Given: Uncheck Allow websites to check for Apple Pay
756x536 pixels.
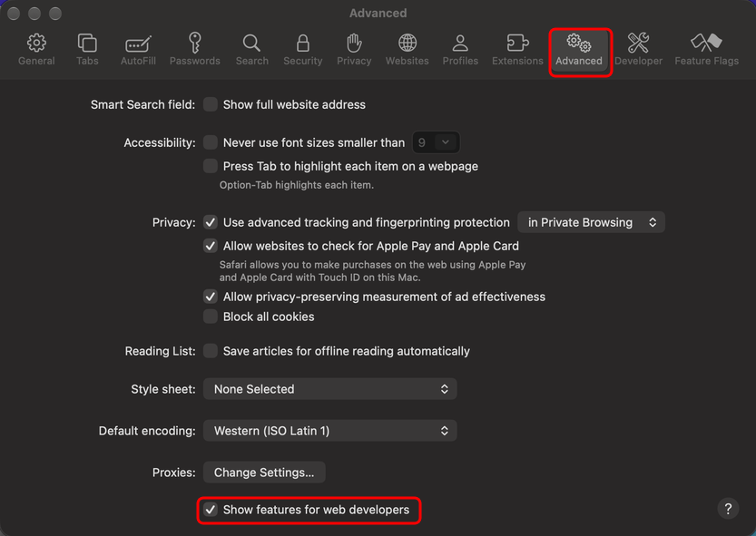Looking at the screenshot, I should 211,246.
